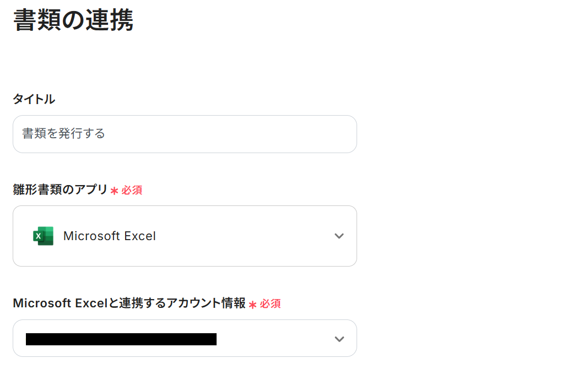Click the gap between Microsoft Excel and its chevron

pyautogui.click(x=242, y=236)
